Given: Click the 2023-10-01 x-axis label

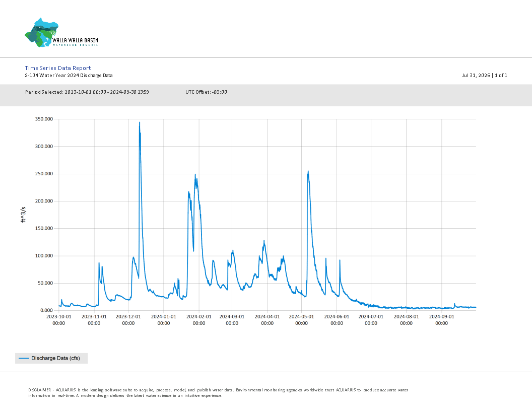Looking at the screenshot, I should point(59,320).
